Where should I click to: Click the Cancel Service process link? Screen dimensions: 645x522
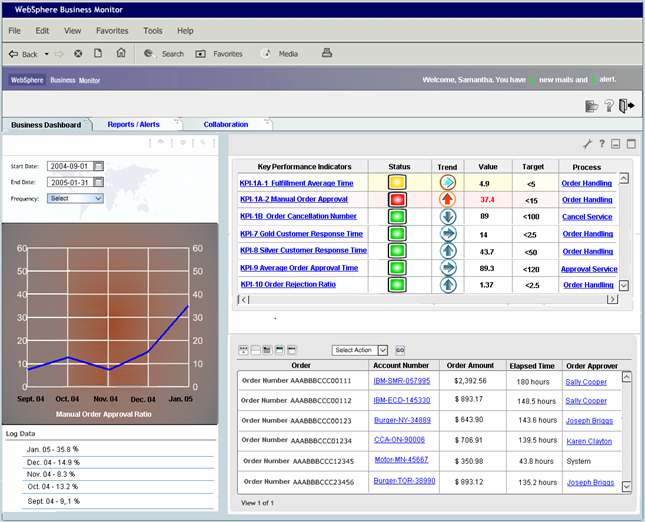(x=587, y=217)
